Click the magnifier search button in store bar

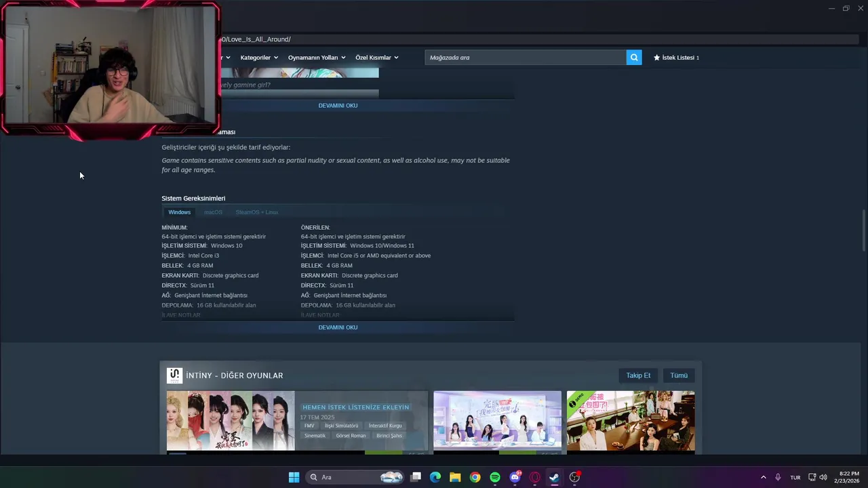pos(634,58)
